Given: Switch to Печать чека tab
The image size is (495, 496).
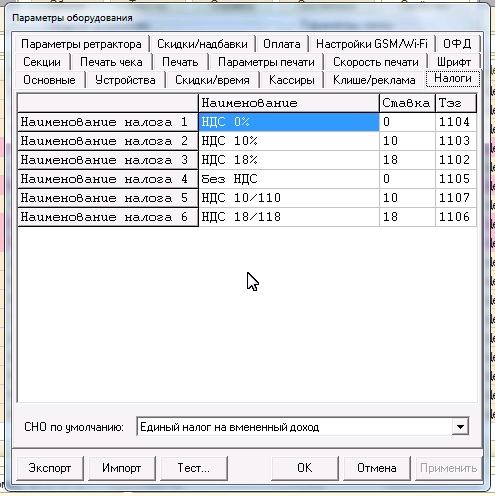Looking at the screenshot, I should tap(111, 62).
